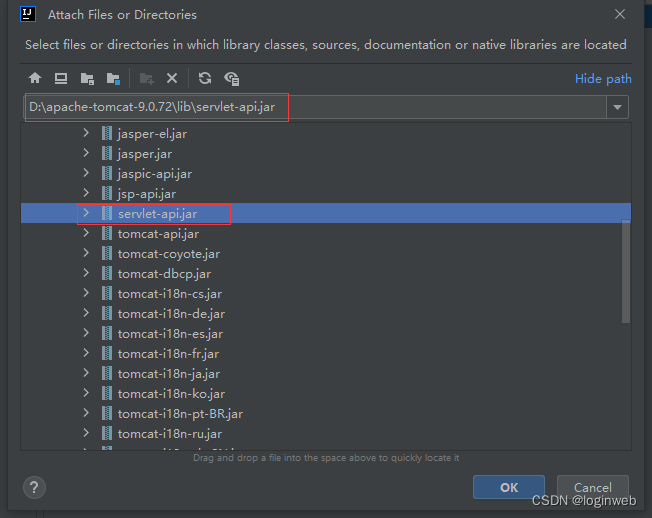This screenshot has height=518, width=652.
Task: Select servlet-api.jar file row
Action: [326, 213]
